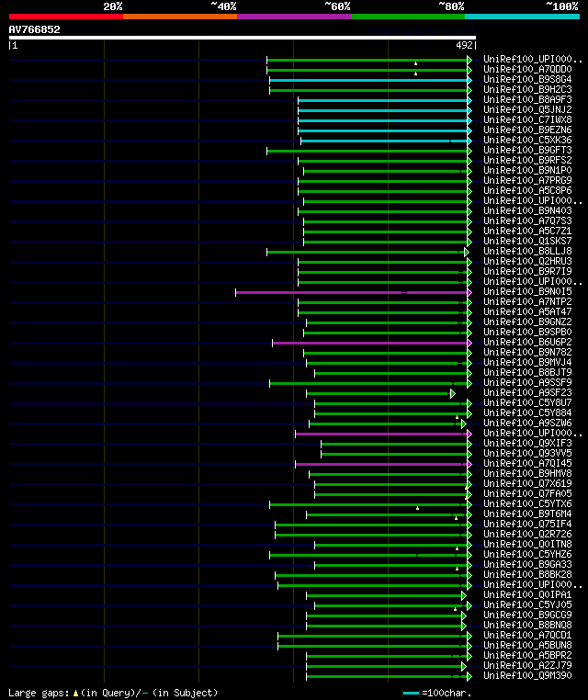Viewport: 588px width, 700px height.
Task: Click the red 20% identity legend swatch
Action: coord(66,17)
